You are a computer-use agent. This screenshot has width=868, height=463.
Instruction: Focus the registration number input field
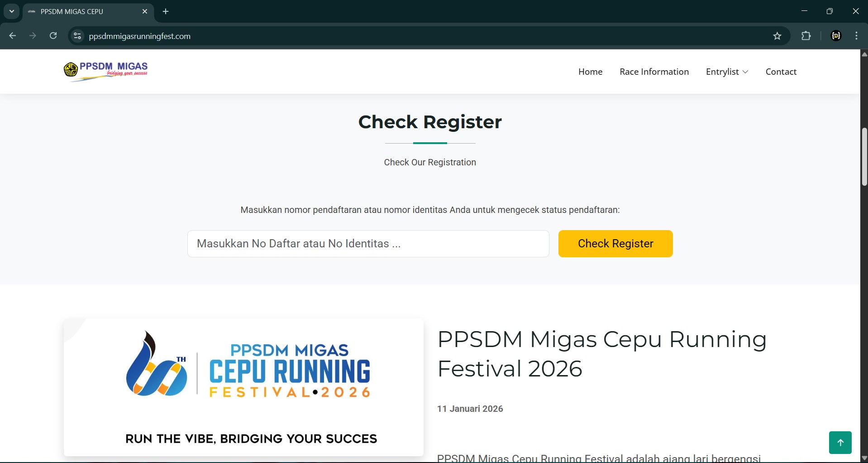coord(368,244)
